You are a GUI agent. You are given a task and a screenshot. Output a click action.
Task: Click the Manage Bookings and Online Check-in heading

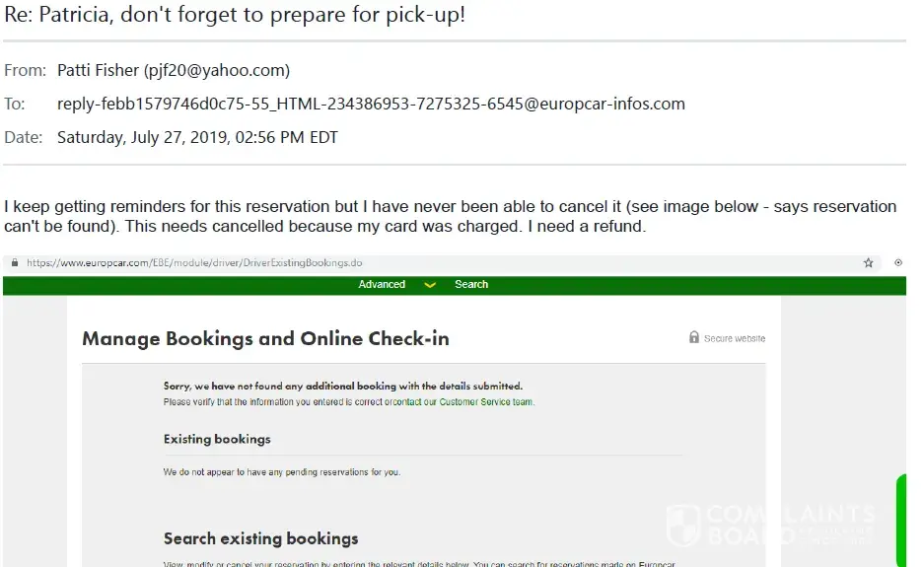265,339
